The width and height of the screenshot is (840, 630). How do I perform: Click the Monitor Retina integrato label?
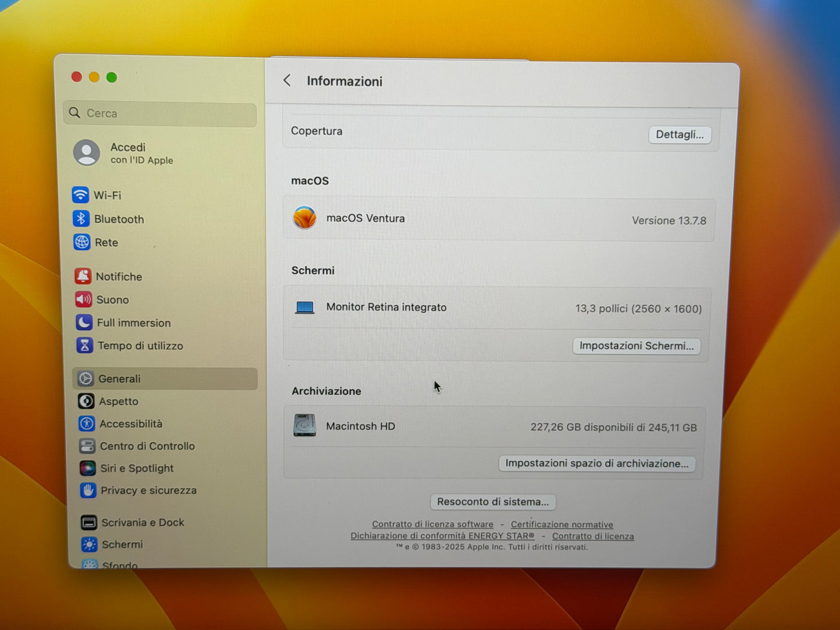pos(387,307)
